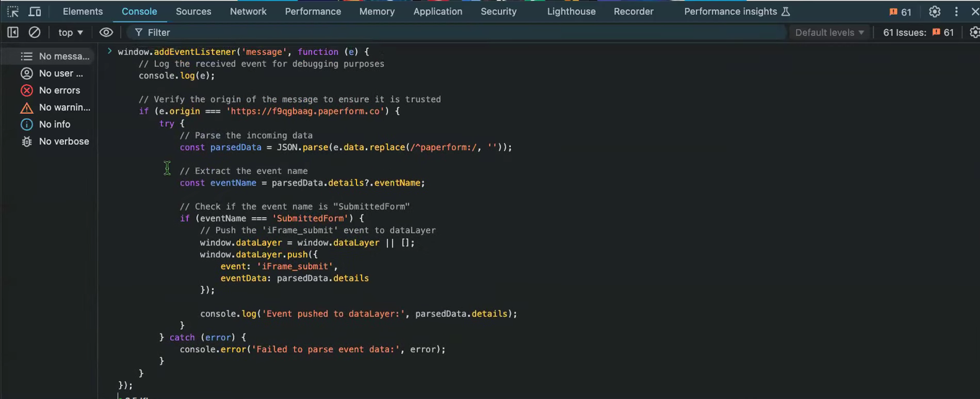This screenshot has width=980, height=399.
Task: Select the No verbose filter
Action: click(63, 142)
